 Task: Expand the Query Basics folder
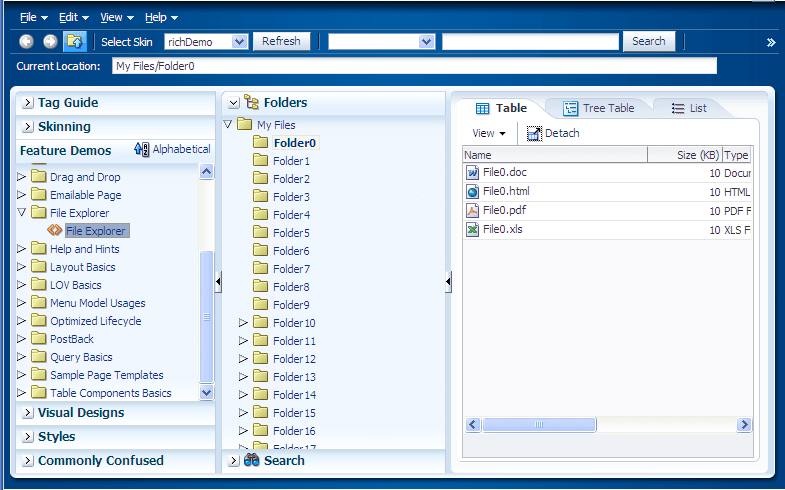[x=21, y=356]
